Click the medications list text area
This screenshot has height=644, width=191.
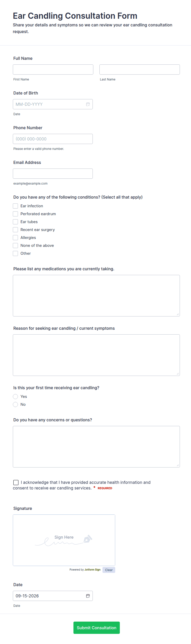pyautogui.click(x=96, y=295)
